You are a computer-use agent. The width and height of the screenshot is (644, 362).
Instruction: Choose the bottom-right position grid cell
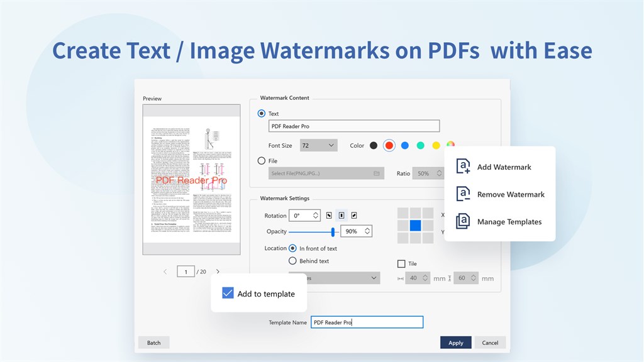428,238
